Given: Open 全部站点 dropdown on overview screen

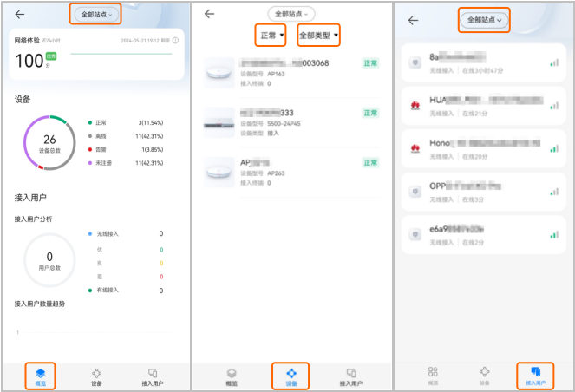Looking at the screenshot, I should [x=95, y=14].
